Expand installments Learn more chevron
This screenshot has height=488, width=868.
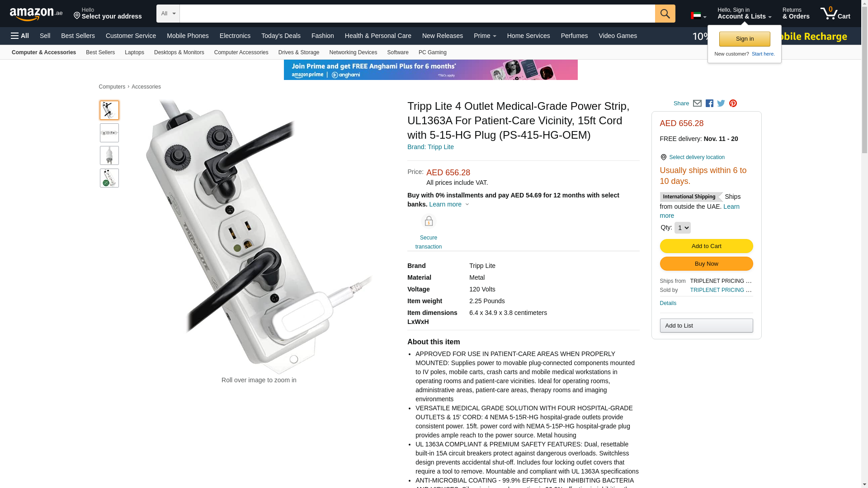tap(467, 205)
